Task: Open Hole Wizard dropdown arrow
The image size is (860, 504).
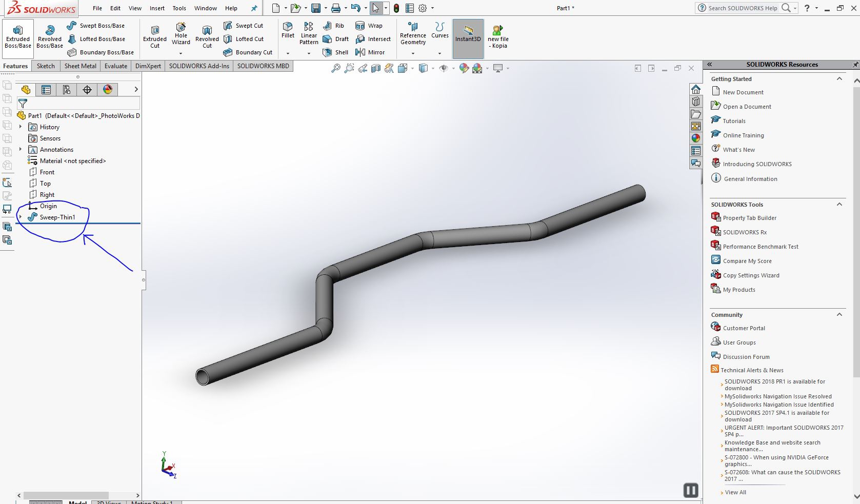Action: 181,53
